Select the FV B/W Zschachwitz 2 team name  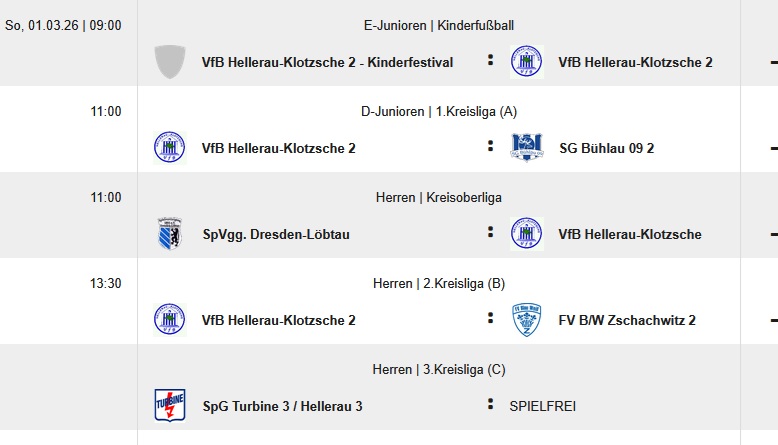click(627, 320)
